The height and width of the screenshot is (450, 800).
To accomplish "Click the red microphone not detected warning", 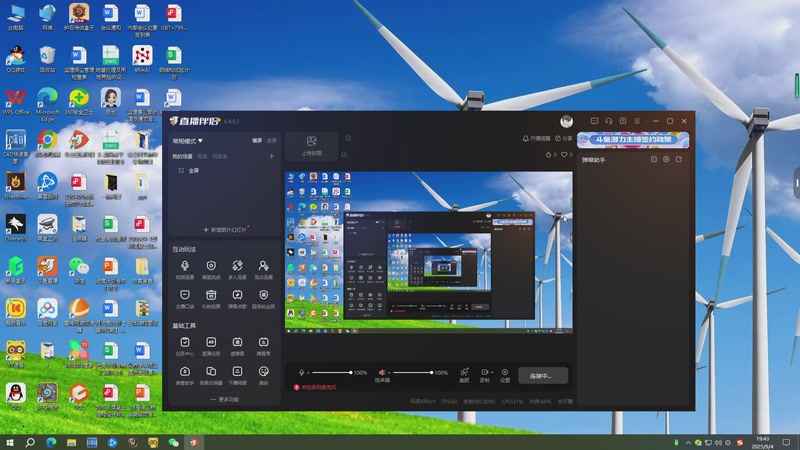I will (x=315, y=387).
